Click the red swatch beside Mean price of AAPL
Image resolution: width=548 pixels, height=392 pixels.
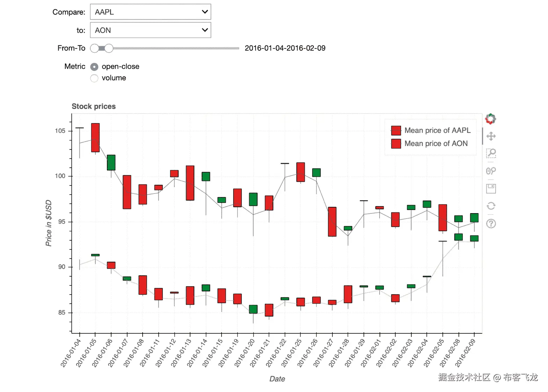pos(395,130)
